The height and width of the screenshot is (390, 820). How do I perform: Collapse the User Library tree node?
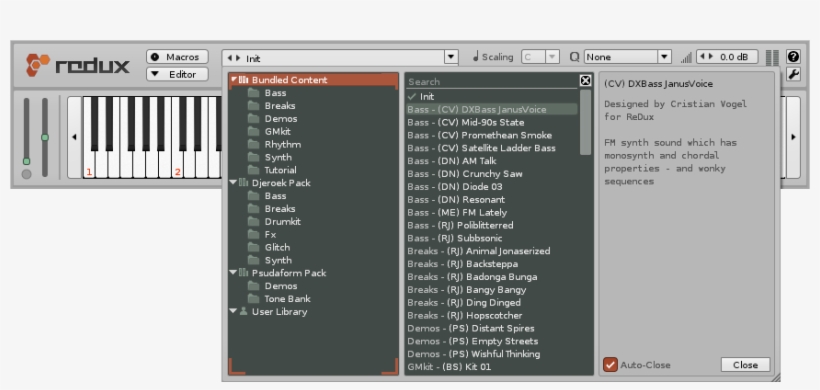click(233, 312)
